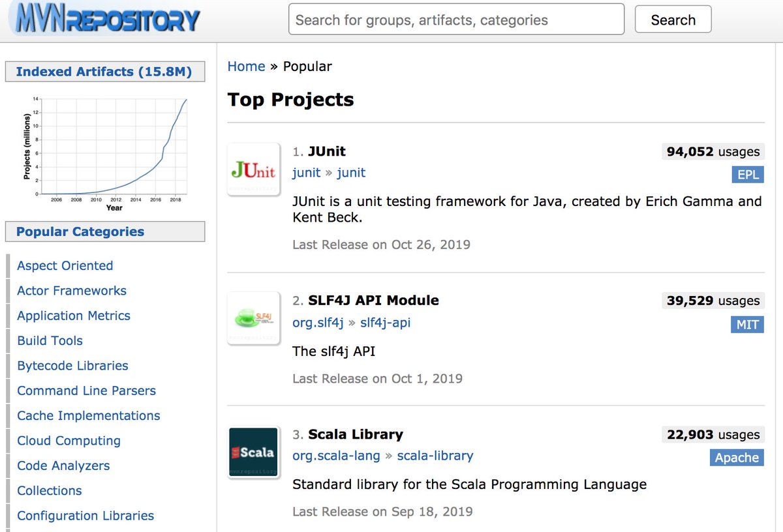This screenshot has height=532, width=783.
Task: Open the slf4j-api artifact link
Action: (386, 323)
